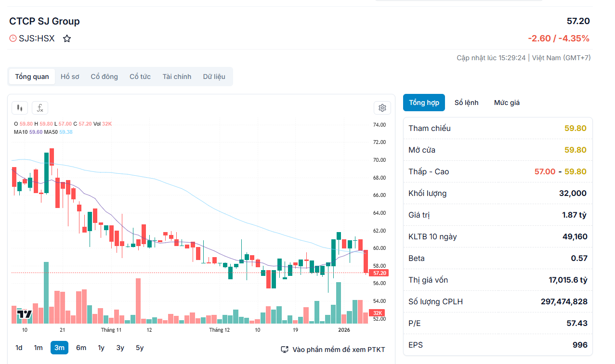The image size is (615, 364).
Task: Toggle the star to favorite SJS stock
Action: [x=66, y=38]
